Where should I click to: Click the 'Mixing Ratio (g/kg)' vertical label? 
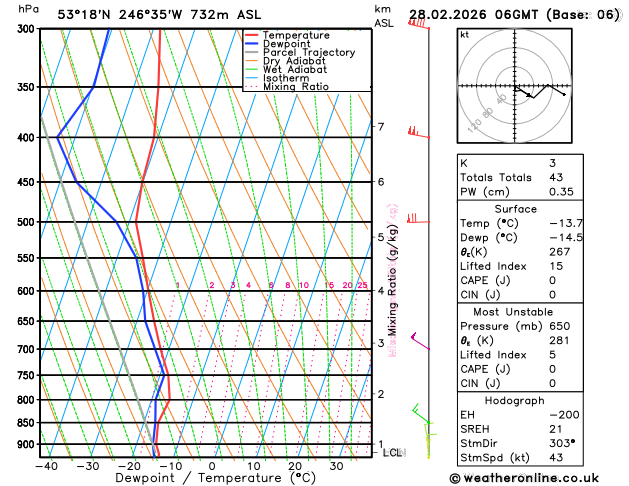click(392, 281)
